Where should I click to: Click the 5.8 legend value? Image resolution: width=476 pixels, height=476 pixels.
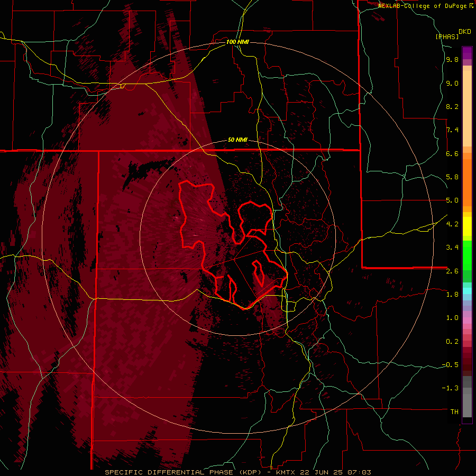[452, 177]
